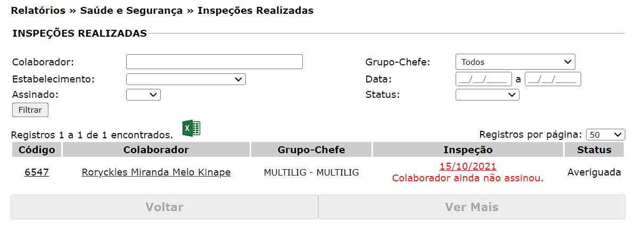Screen dimensions: 644x225
Task: Sort by the Código column header
Action: point(37,150)
